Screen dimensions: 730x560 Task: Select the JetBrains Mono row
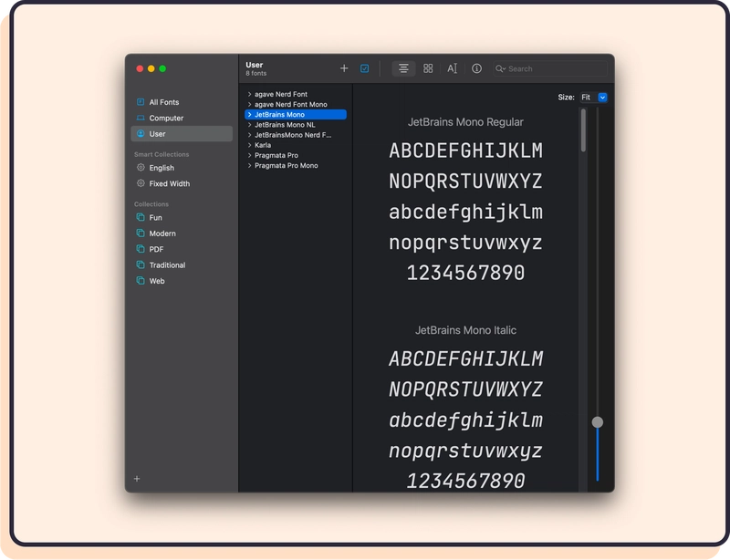(x=296, y=115)
